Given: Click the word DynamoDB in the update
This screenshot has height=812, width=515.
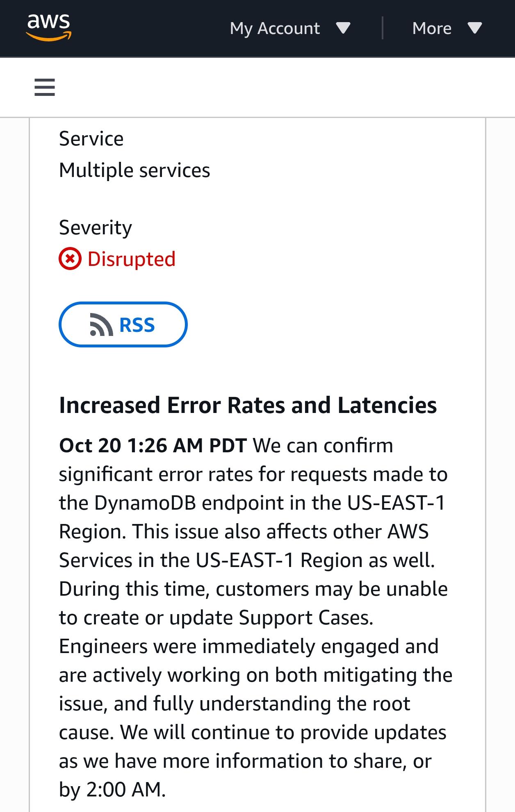Looking at the screenshot, I should (x=145, y=503).
